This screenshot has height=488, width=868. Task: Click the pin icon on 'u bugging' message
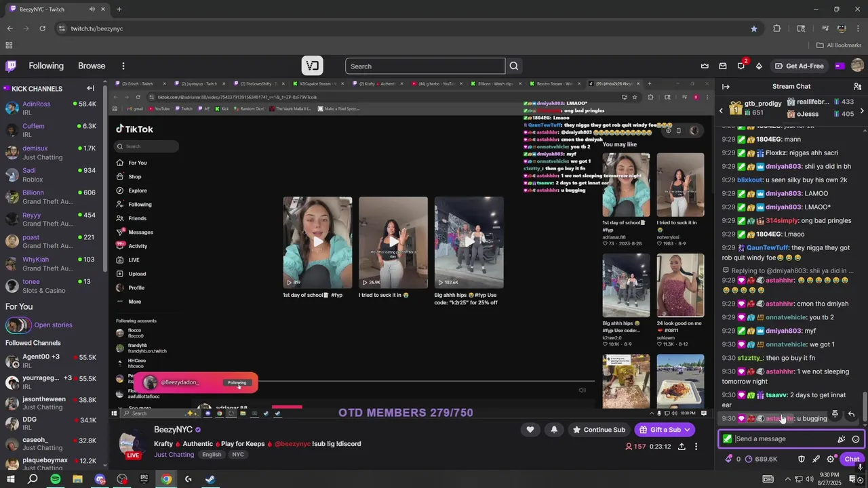click(835, 414)
